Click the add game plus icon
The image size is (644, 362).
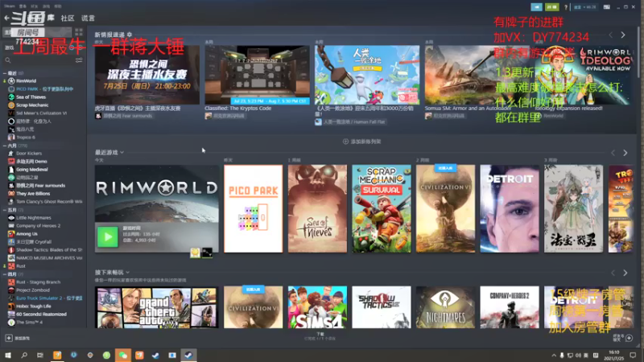(x=9, y=338)
